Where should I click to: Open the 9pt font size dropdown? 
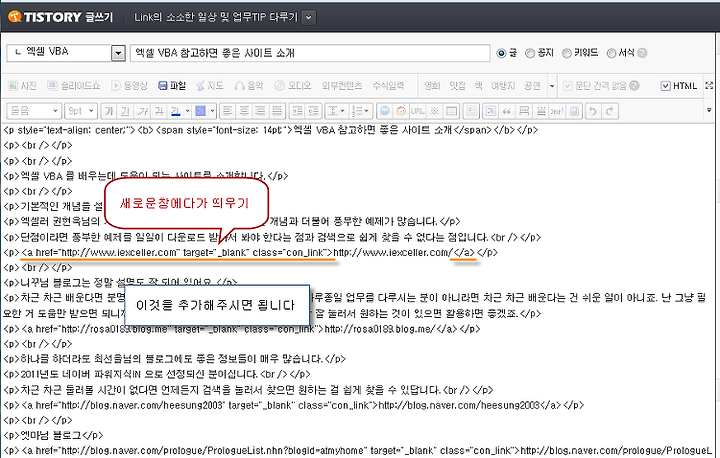[80, 111]
